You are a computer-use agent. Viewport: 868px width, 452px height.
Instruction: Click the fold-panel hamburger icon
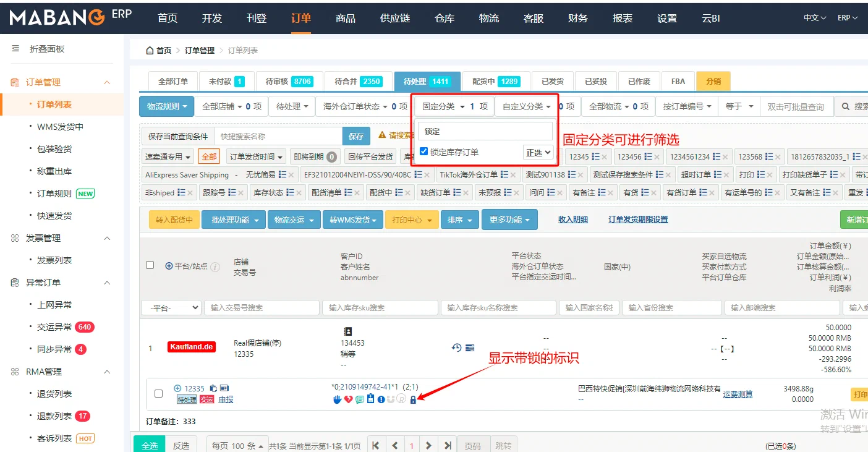point(15,49)
